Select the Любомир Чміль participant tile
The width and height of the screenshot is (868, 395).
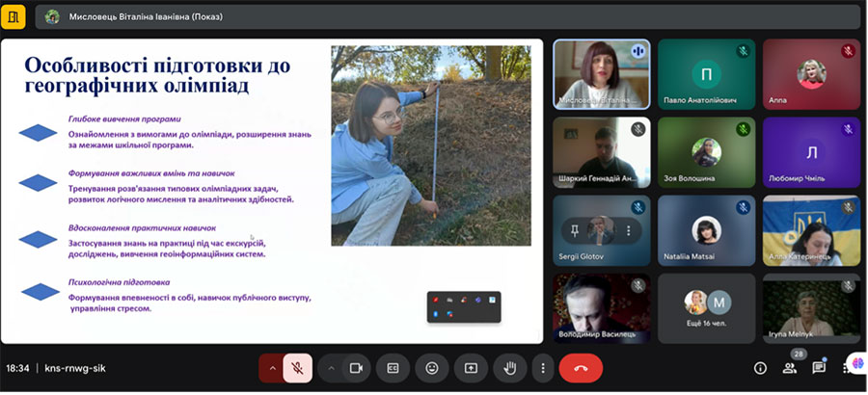(x=811, y=152)
